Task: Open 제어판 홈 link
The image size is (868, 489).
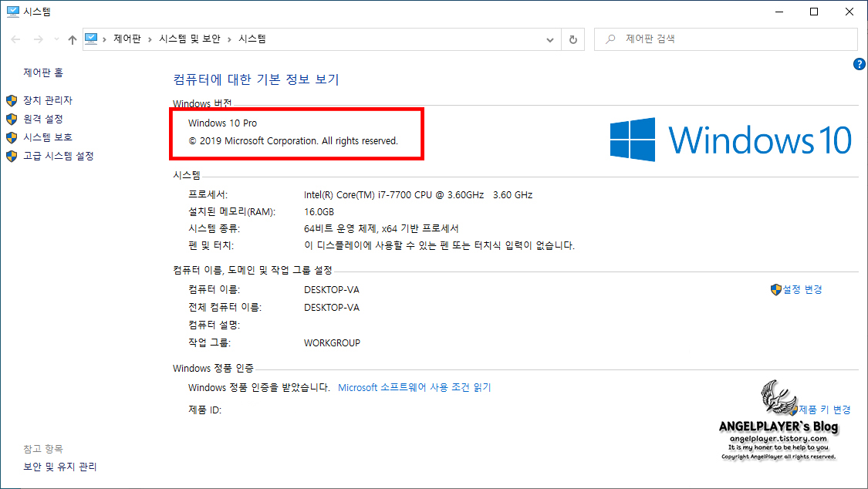Action: point(43,73)
